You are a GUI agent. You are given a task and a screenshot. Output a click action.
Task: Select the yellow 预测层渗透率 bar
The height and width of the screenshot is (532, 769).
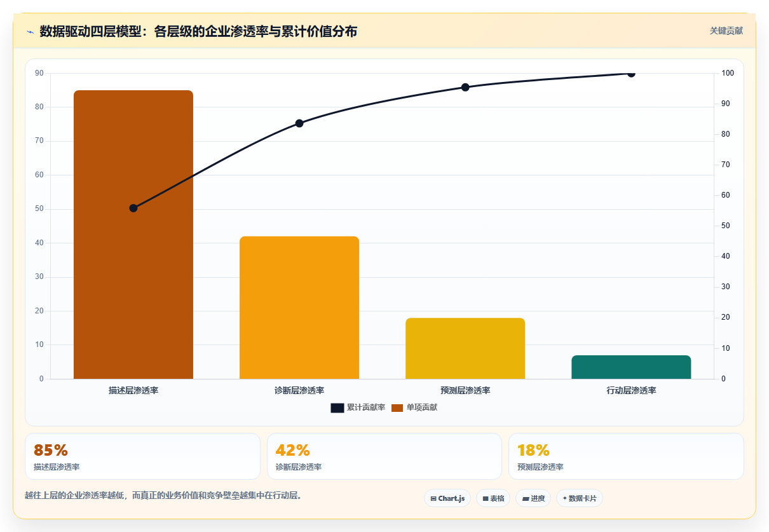[465, 348]
